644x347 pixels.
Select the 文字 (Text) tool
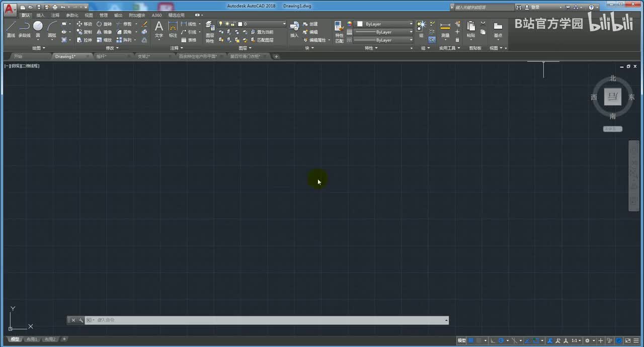(x=159, y=29)
